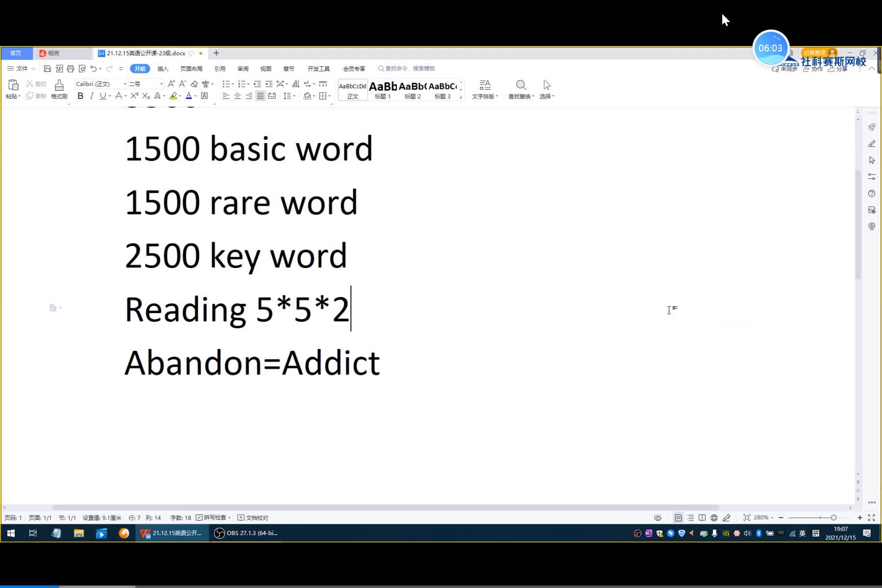This screenshot has width=882, height=588.
Task: Click the eye protection mode icon in status bar
Action: coord(658,517)
